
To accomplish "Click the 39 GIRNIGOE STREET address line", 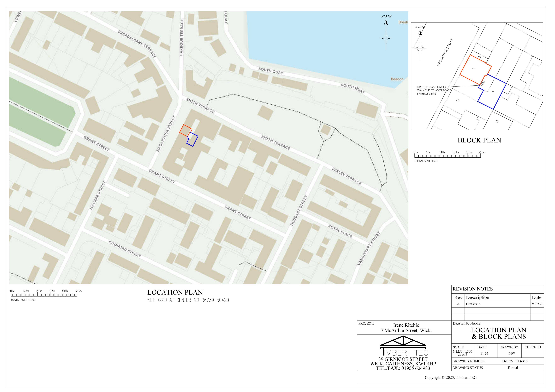I will pyautogui.click(x=403, y=359).
